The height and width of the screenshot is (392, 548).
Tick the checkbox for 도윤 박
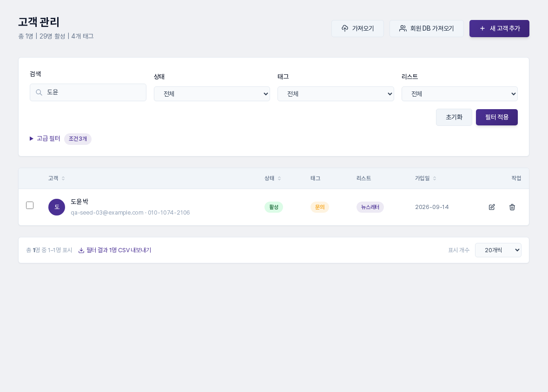(x=30, y=205)
